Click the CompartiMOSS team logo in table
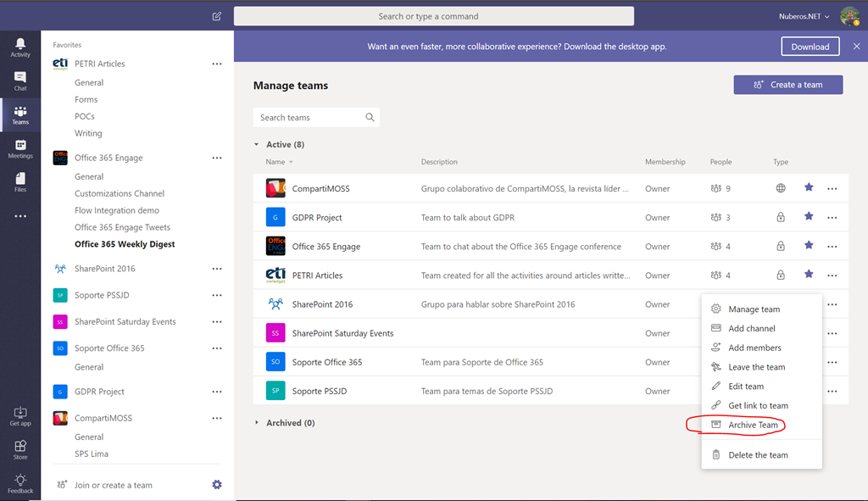 click(275, 188)
